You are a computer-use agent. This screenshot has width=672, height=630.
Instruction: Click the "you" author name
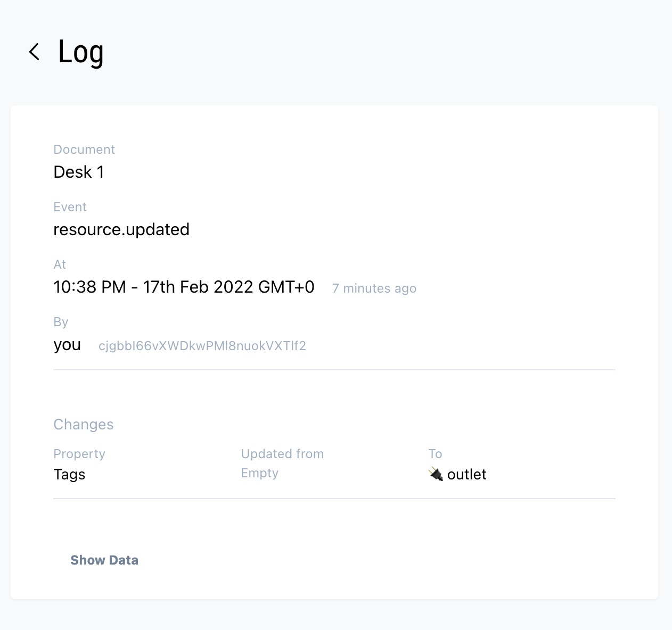pos(67,345)
